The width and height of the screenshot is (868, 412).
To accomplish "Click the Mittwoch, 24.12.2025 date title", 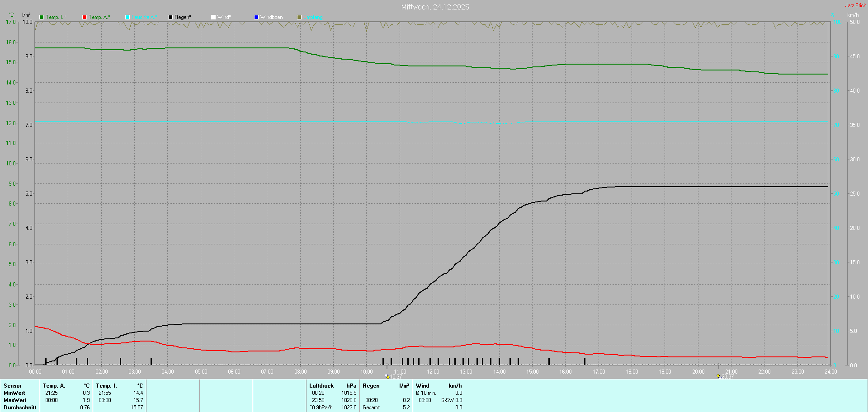I will pos(435,7).
